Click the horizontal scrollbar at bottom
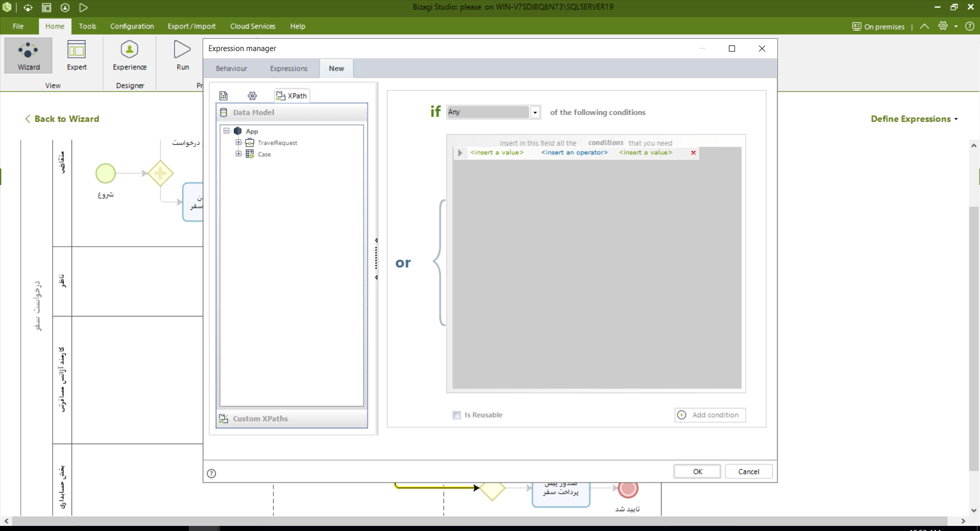Viewport: 980px width, 531px height. (x=480, y=521)
